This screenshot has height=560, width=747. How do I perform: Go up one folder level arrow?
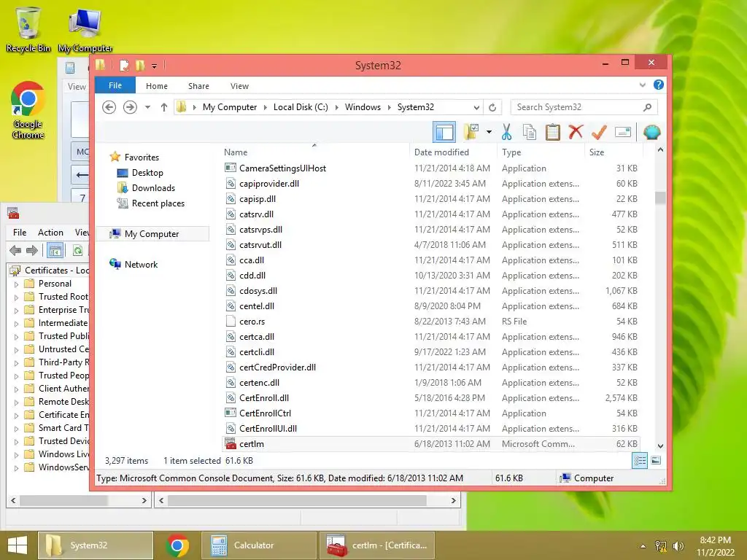coord(164,107)
